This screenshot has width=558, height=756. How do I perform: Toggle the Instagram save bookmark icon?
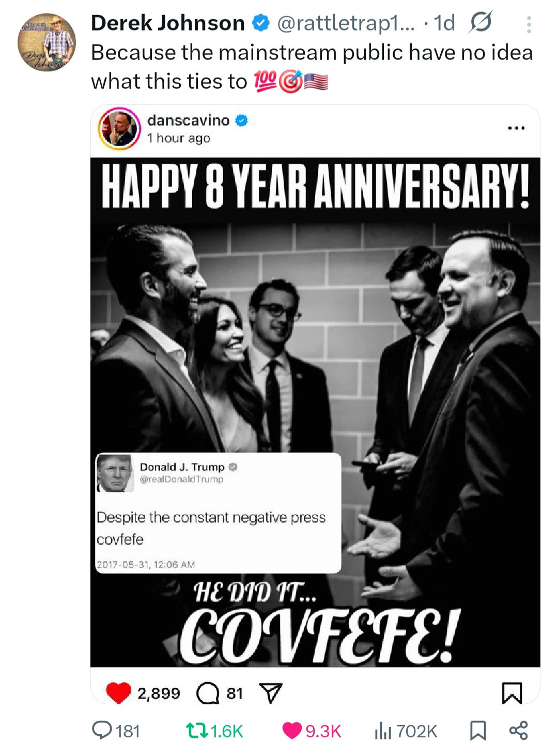tap(512, 692)
